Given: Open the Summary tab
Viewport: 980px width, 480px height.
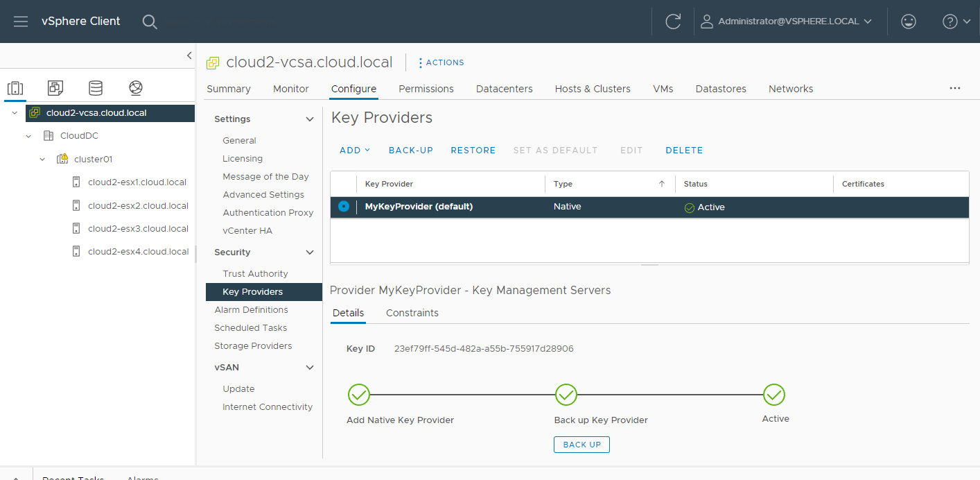Looking at the screenshot, I should [x=229, y=89].
